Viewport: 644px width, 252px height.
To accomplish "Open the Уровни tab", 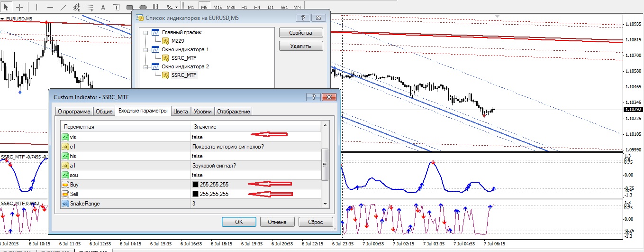I will (203, 112).
